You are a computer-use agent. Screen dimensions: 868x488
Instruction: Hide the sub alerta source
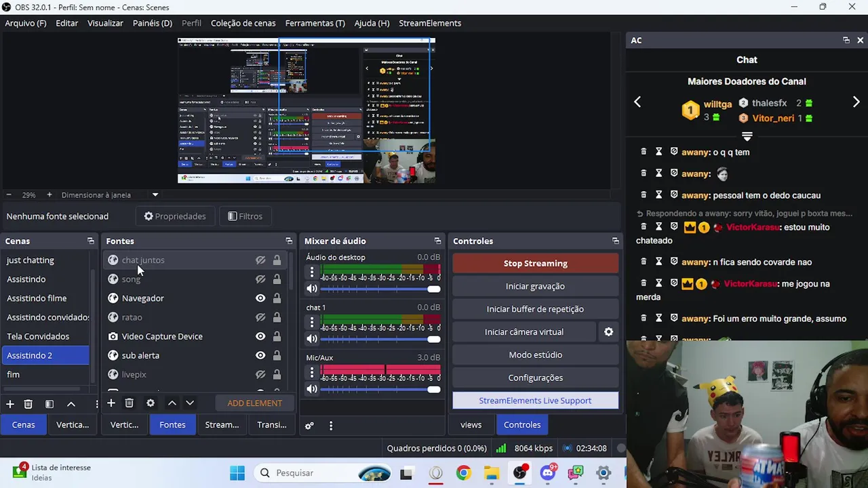click(x=260, y=355)
